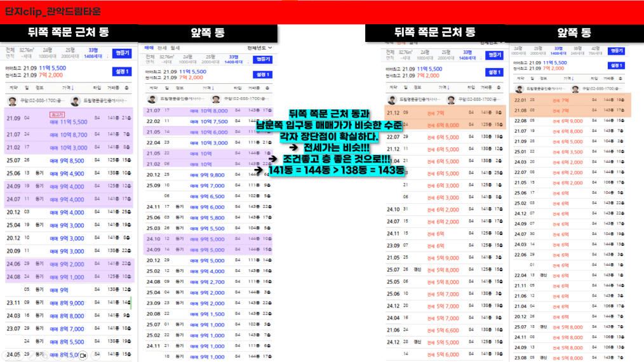Click 설정 1 button in the front-building jeonse list

point(617,65)
